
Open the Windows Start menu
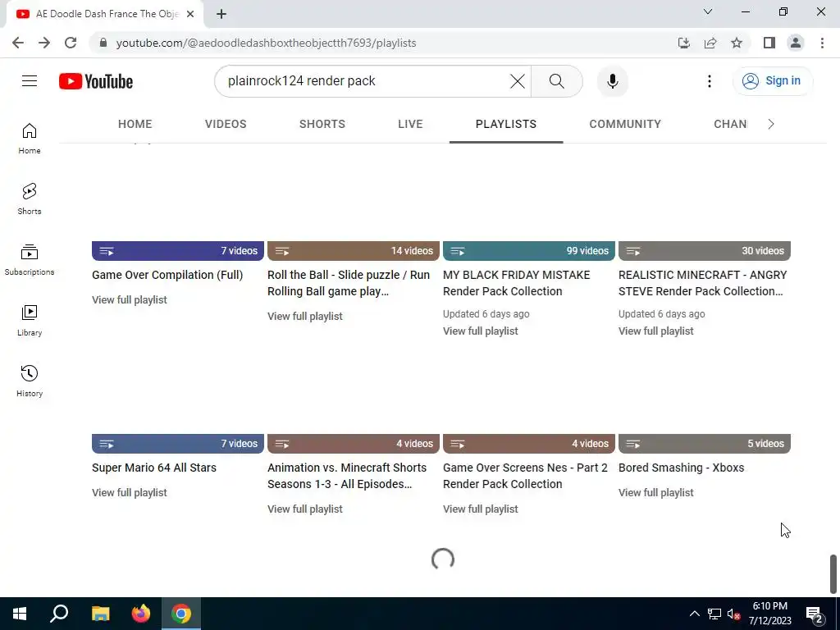[20, 614]
